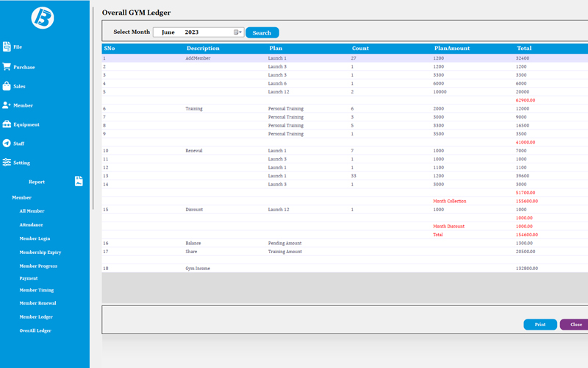Click the gym logo icon at top of sidebar
This screenshot has width=588, height=368.
pos(43,18)
